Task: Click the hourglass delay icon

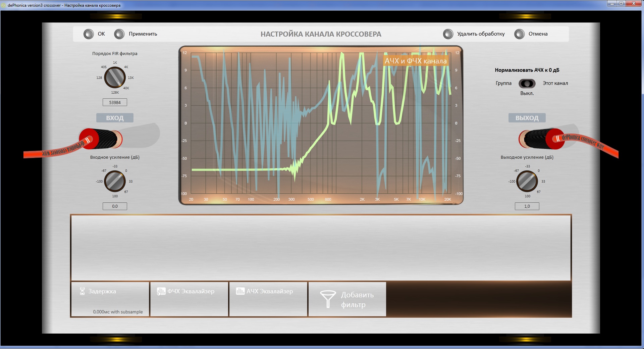Action: pos(82,291)
